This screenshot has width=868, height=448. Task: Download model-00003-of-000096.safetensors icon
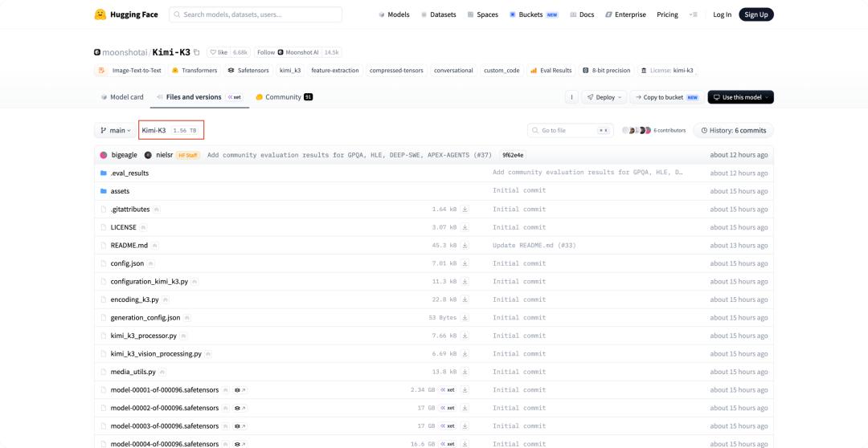pyautogui.click(x=465, y=426)
